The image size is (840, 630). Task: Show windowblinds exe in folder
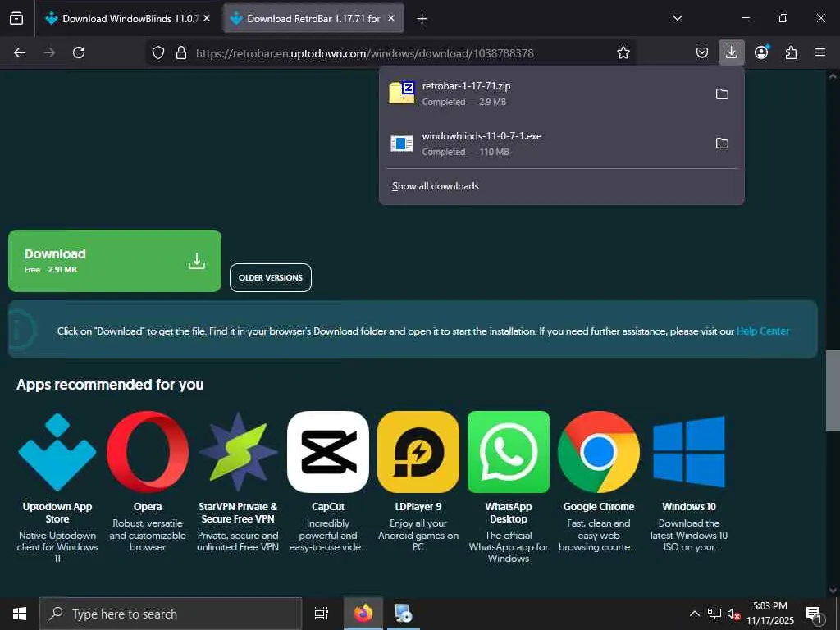click(722, 143)
